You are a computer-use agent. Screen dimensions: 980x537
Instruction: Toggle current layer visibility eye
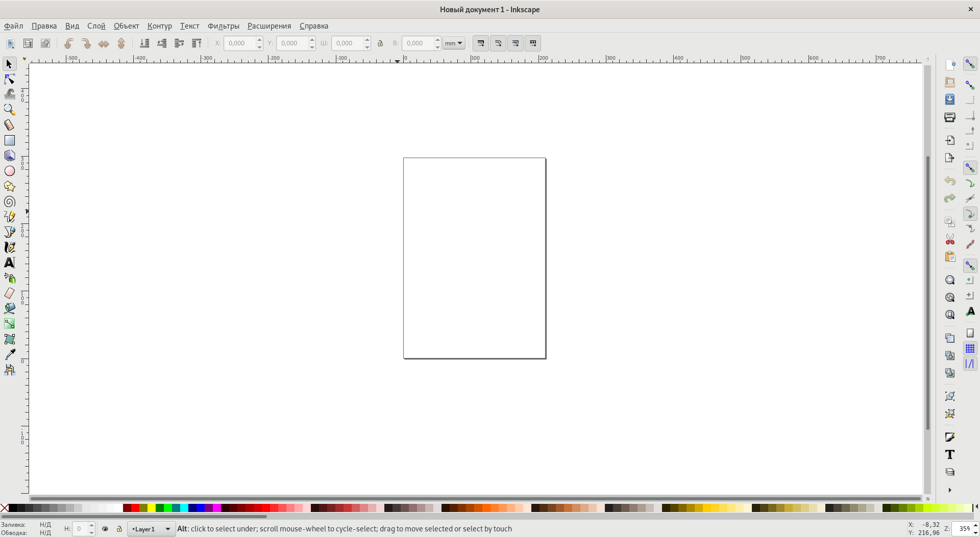(105, 529)
